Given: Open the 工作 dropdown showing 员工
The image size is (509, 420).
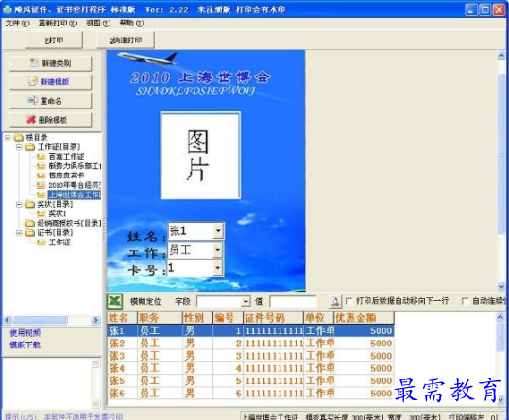Looking at the screenshot, I should (218, 250).
